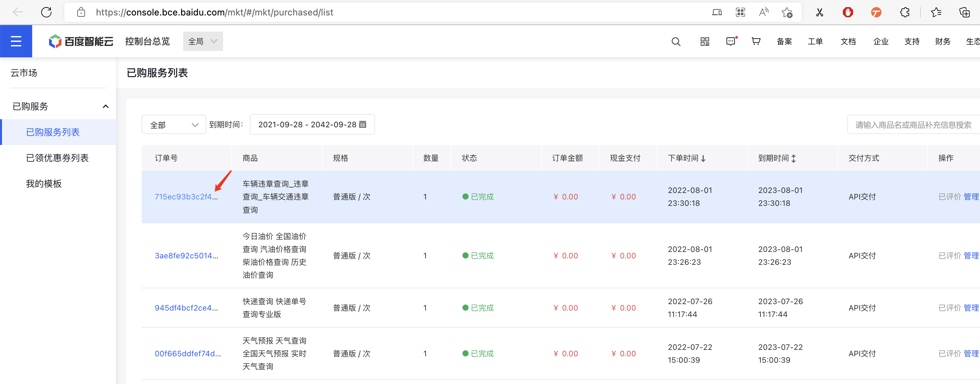Focus the product name search field
Viewport: 980px width, 384px height.
coord(913,125)
